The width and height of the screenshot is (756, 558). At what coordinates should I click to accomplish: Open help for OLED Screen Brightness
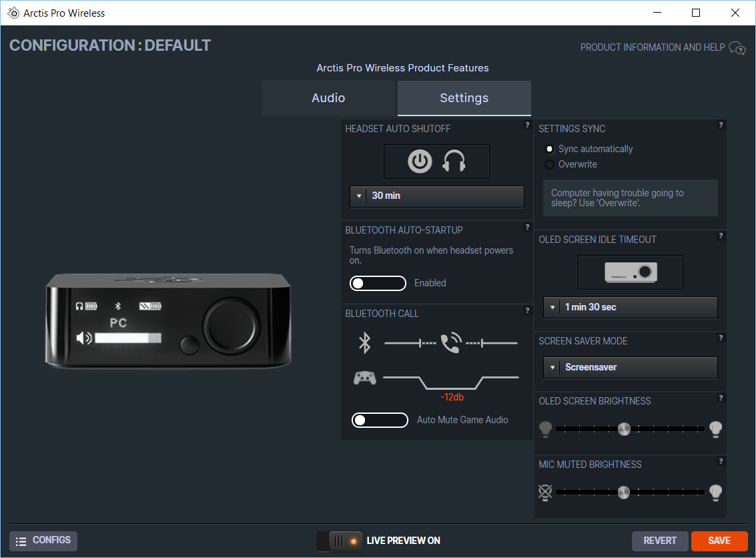721,398
